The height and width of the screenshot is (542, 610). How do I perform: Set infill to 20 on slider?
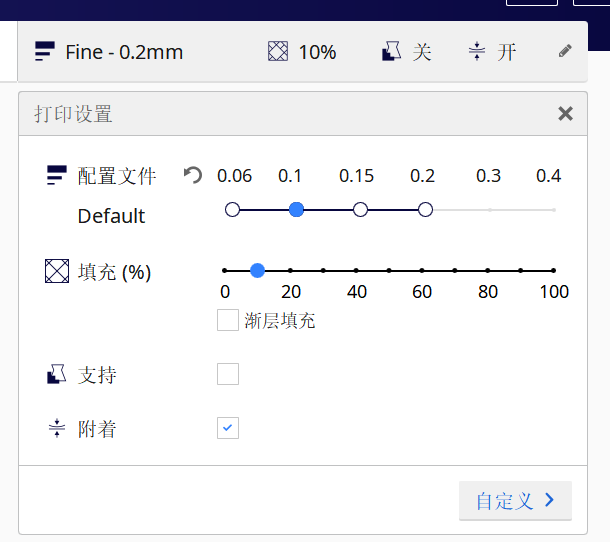pyautogui.click(x=290, y=270)
